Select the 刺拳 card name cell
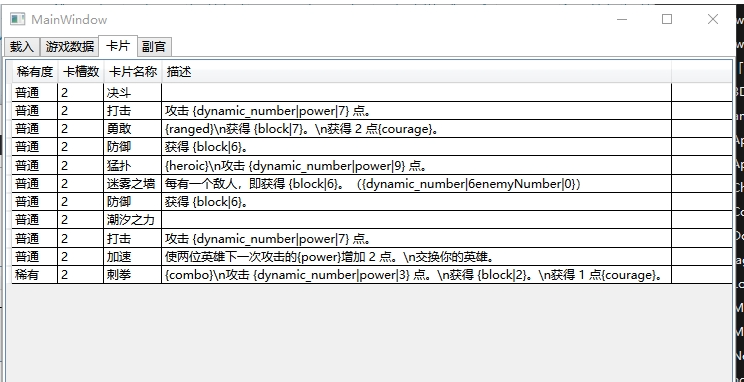This screenshot has width=744, height=382. coord(132,275)
